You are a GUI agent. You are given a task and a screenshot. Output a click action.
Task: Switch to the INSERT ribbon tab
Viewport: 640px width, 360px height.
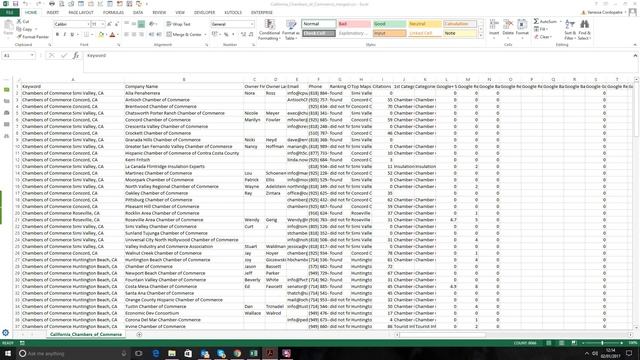(x=53, y=13)
